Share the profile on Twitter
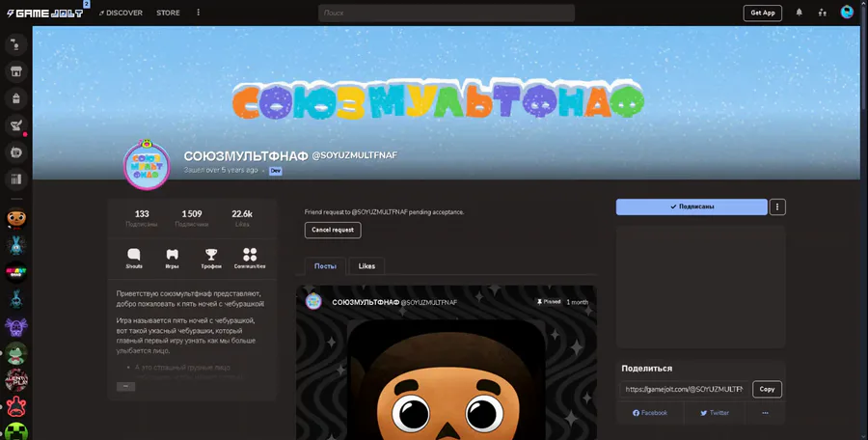Image resolution: width=868 pixels, height=440 pixels. coord(715,413)
